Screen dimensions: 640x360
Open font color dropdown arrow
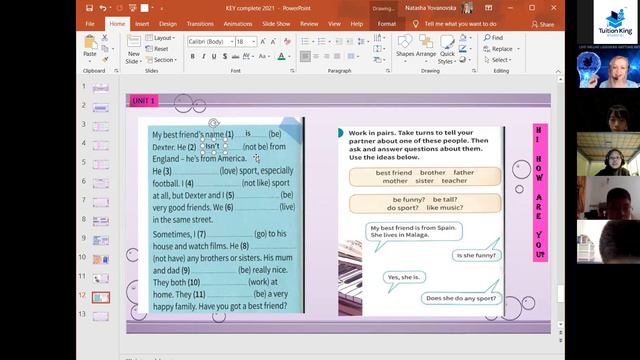[x=290, y=56]
